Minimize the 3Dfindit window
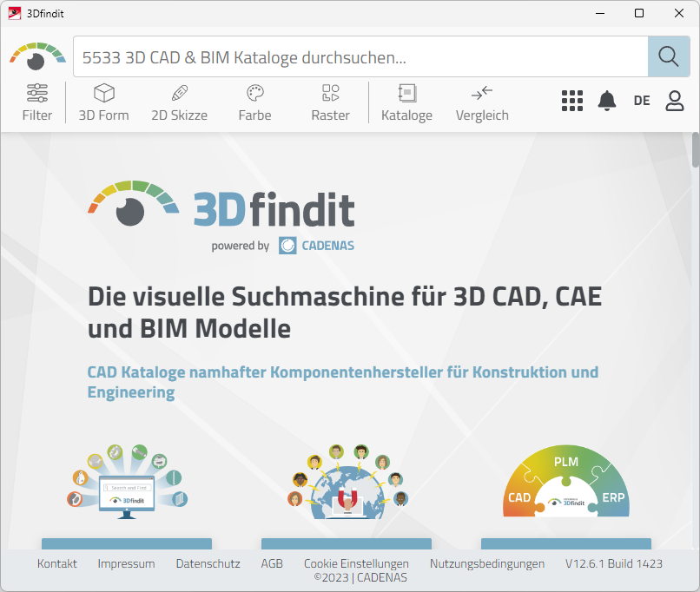700x592 pixels. [600, 13]
